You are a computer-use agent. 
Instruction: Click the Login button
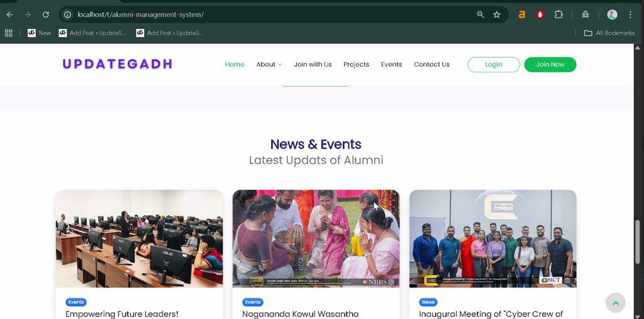pyautogui.click(x=493, y=65)
